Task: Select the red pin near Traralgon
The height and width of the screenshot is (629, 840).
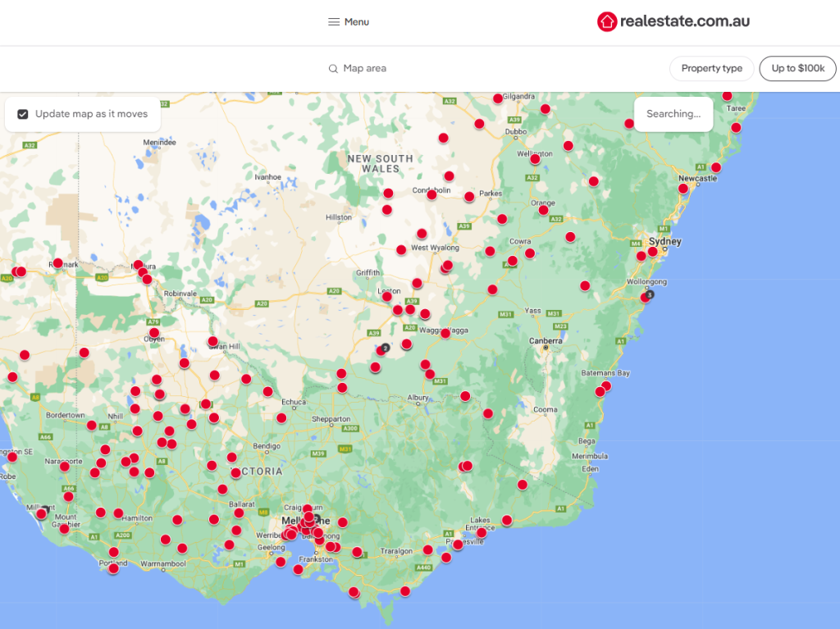Action: coord(427,549)
